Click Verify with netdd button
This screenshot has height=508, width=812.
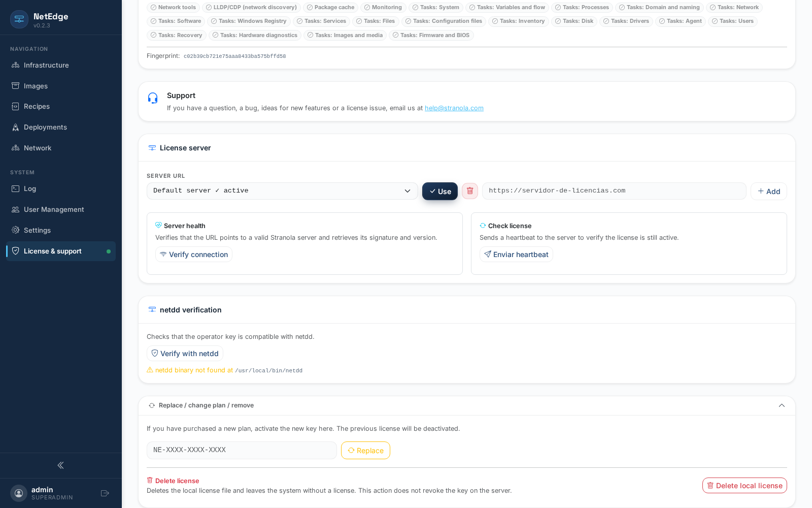point(185,354)
